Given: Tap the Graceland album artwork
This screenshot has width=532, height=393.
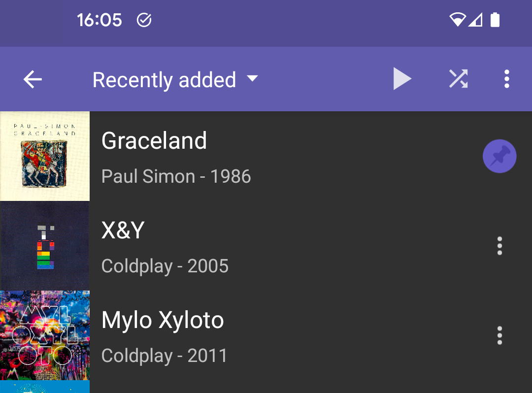Looking at the screenshot, I should point(45,156).
